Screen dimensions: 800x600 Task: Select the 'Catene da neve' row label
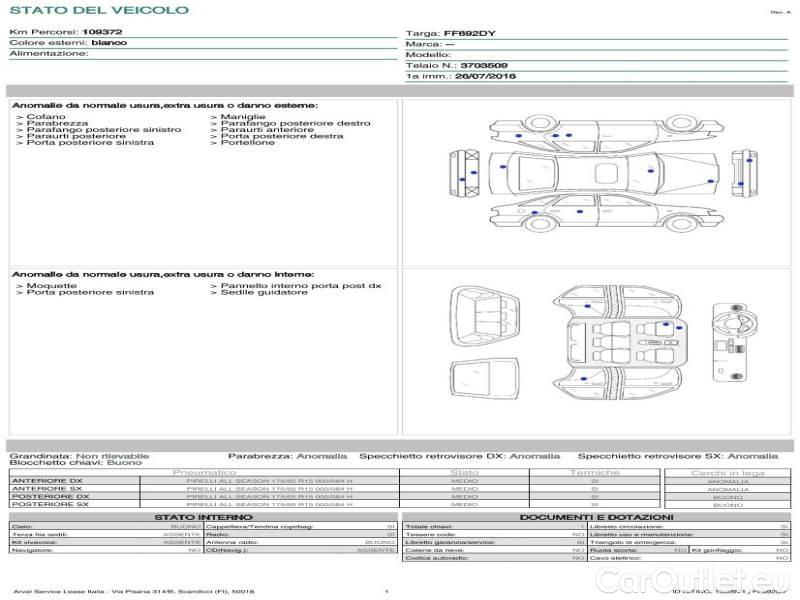click(435, 551)
